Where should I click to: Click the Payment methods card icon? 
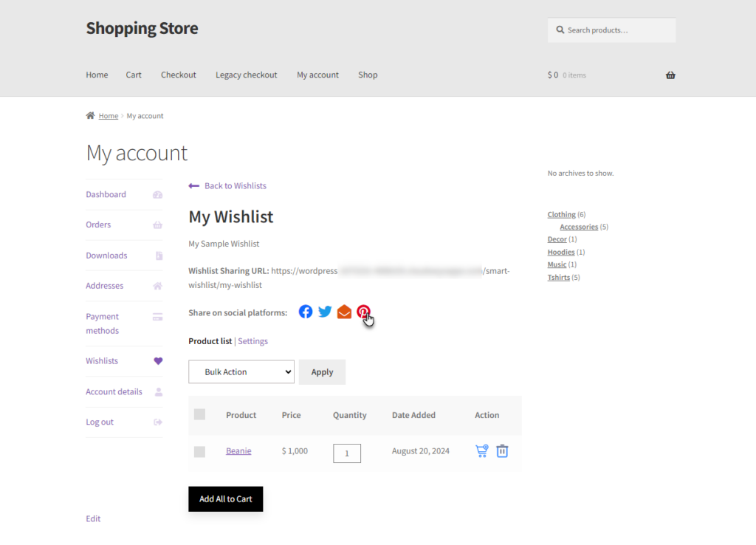[158, 317]
